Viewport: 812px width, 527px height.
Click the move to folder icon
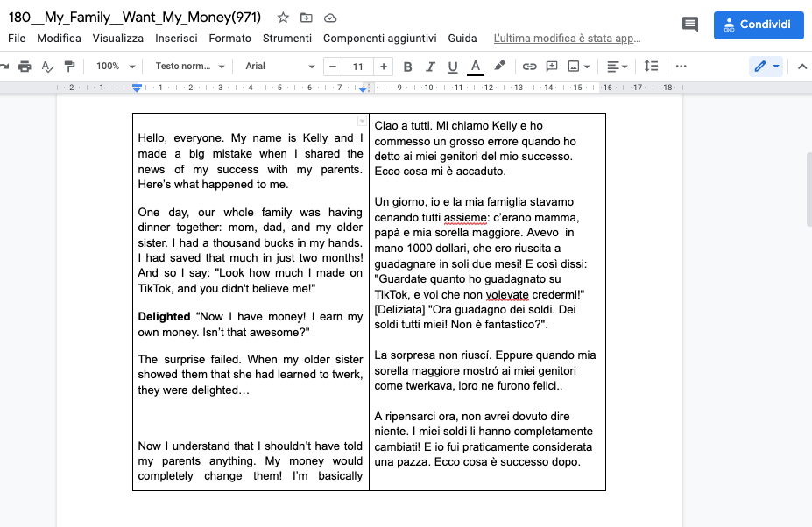307,18
